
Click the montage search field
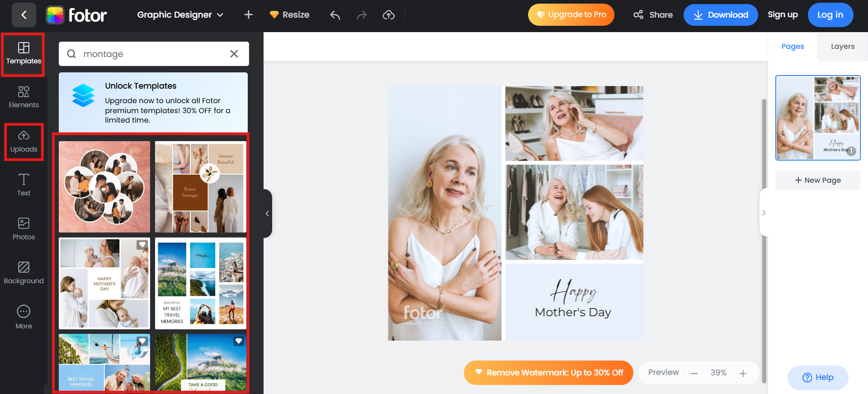pyautogui.click(x=154, y=54)
